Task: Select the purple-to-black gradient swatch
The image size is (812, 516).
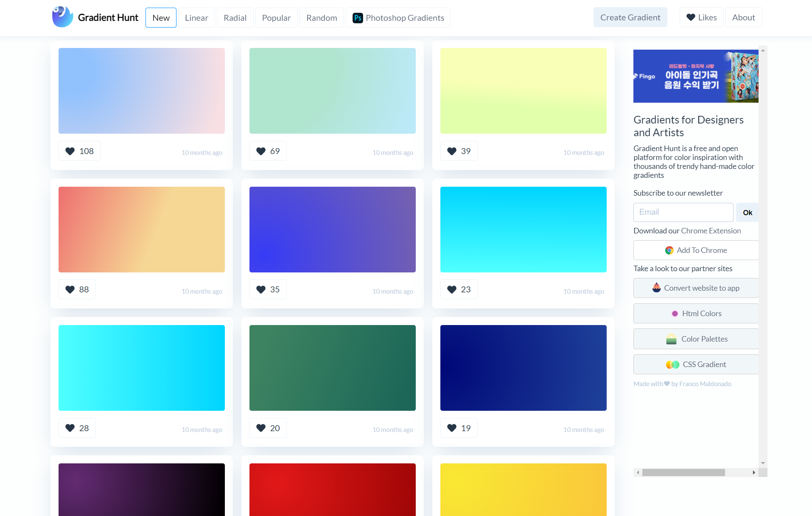Action: click(142, 490)
